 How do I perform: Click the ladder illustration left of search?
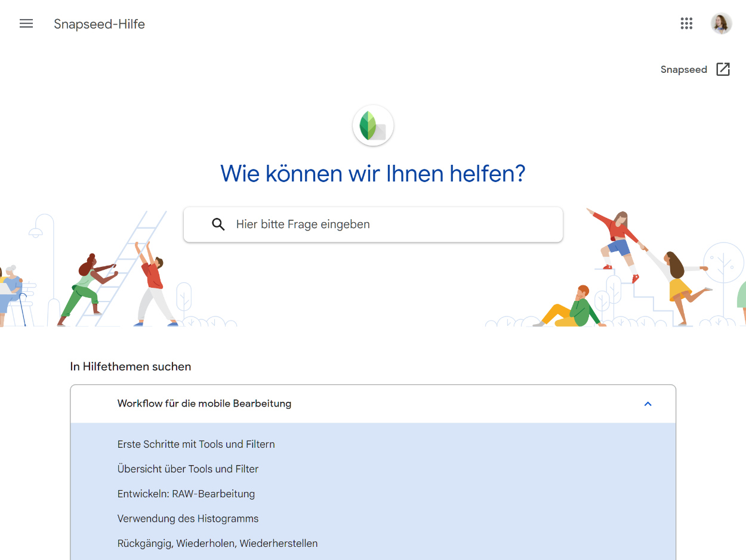[128, 269]
